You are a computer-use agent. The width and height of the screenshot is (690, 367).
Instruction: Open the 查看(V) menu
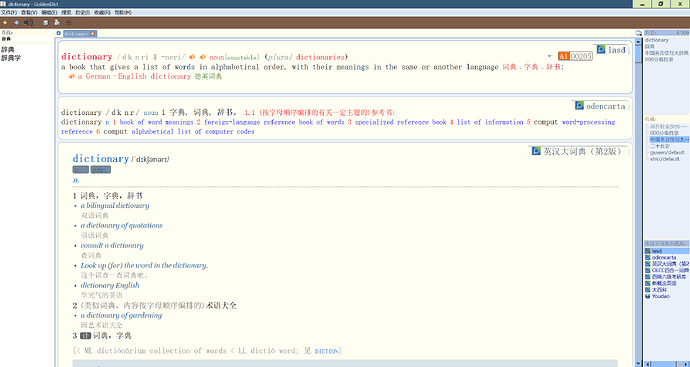(x=29, y=13)
